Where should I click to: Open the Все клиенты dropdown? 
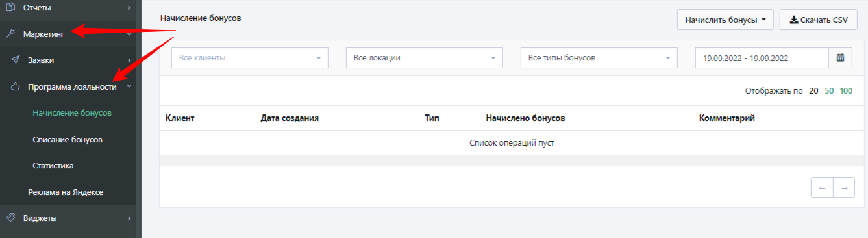pos(250,58)
